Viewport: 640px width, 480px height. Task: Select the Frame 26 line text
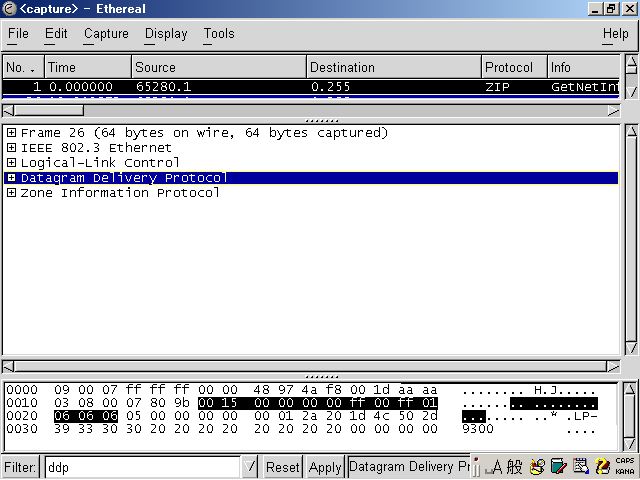(x=204, y=133)
